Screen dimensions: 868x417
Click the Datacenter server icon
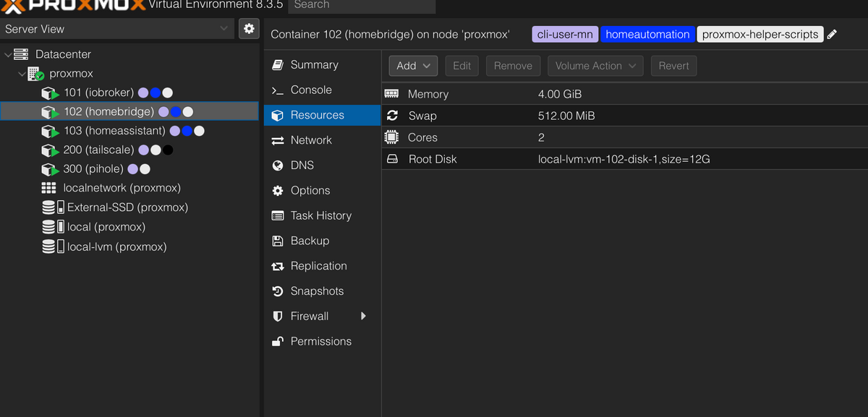point(21,54)
